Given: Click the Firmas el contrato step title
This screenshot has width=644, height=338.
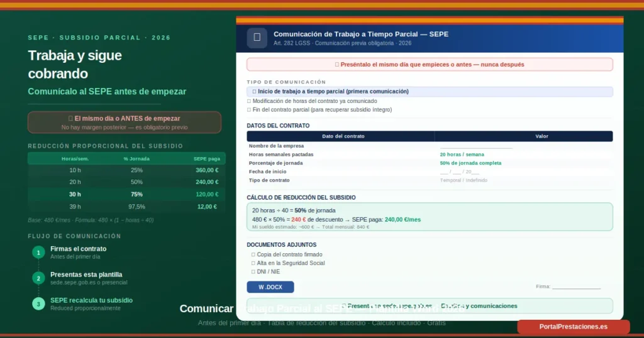Looking at the screenshot, I should (x=79, y=249).
